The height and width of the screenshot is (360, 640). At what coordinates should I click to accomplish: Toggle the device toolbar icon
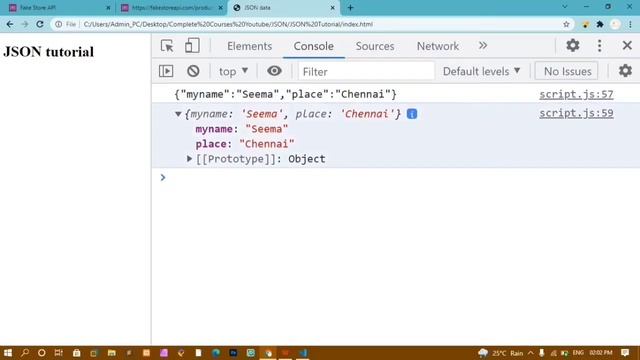point(192,46)
